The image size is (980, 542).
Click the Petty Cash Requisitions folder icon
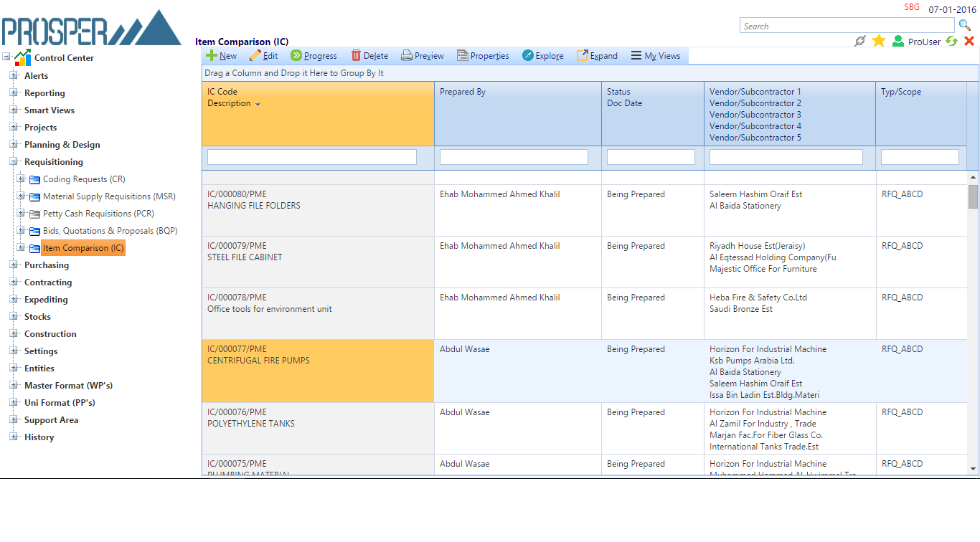pyautogui.click(x=34, y=214)
